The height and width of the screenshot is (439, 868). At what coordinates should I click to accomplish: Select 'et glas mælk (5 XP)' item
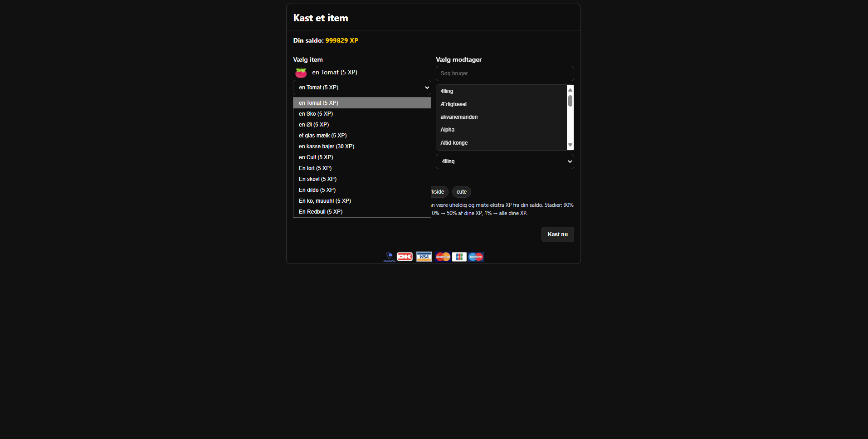tap(322, 136)
